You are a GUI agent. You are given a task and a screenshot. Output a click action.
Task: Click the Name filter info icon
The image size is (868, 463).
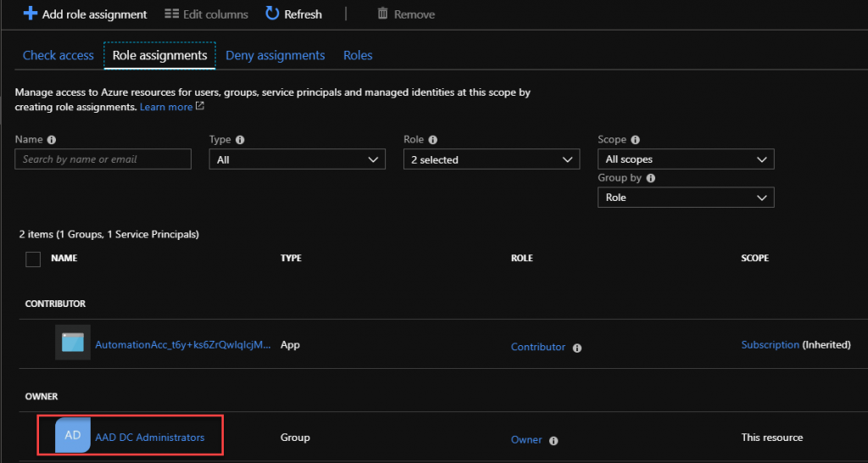[x=52, y=140]
